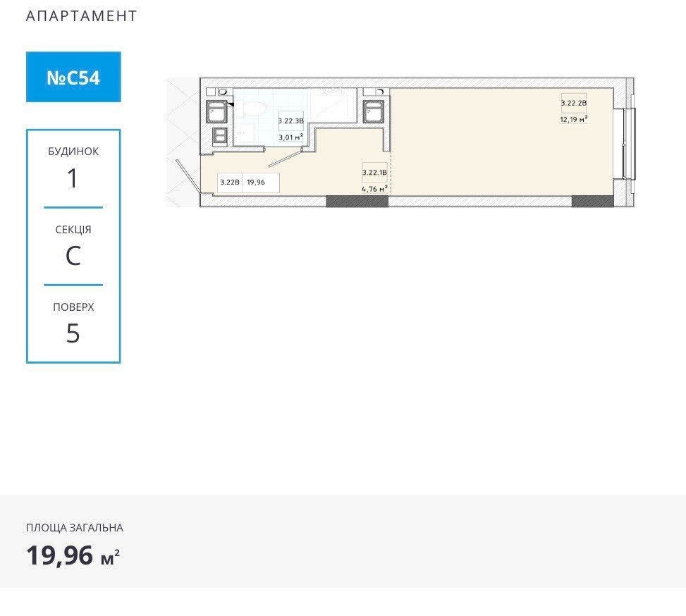Image resolution: width=686 pixels, height=616 pixels.
Task: Click the 3.22.2В living room label
Action: pyautogui.click(x=574, y=104)
